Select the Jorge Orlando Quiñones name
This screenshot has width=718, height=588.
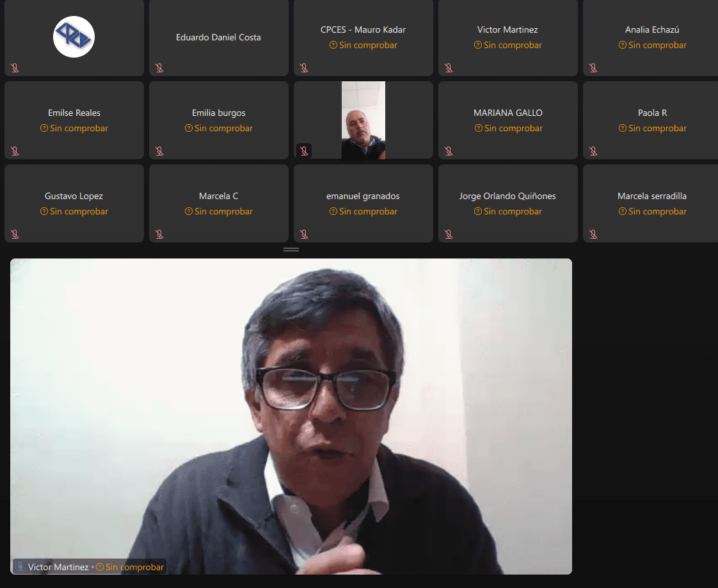coord(507,196)
